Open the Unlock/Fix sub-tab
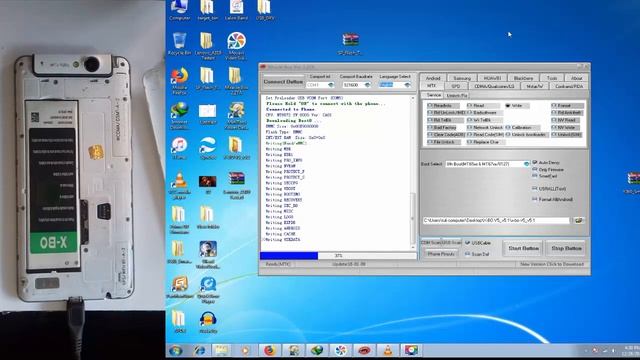Screen dimensions: 640x360 pos(457,96)
